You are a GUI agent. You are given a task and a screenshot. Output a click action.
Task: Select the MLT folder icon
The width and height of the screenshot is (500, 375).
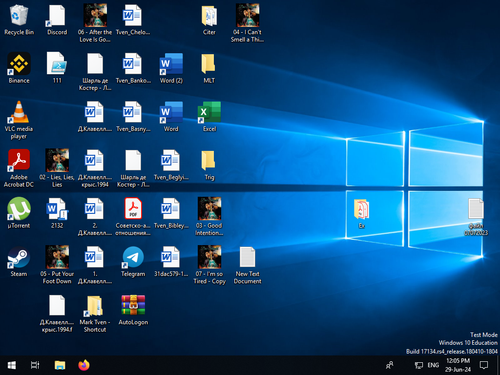pos(209,64)
